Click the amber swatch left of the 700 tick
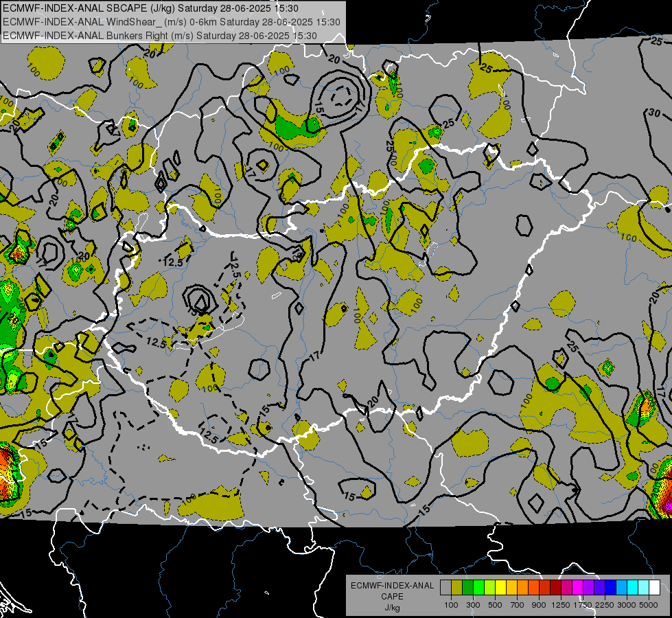672x618 pixels. [x=511, y=587]
